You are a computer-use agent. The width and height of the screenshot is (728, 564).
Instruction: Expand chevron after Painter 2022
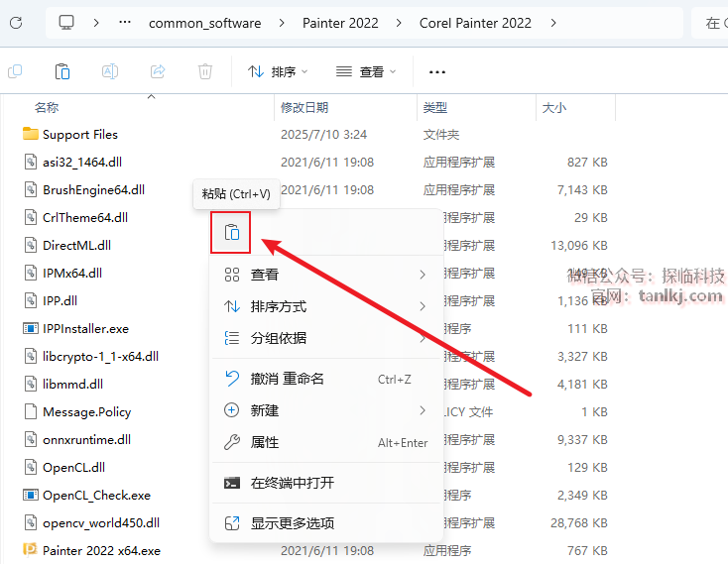[x=399, y=23]
